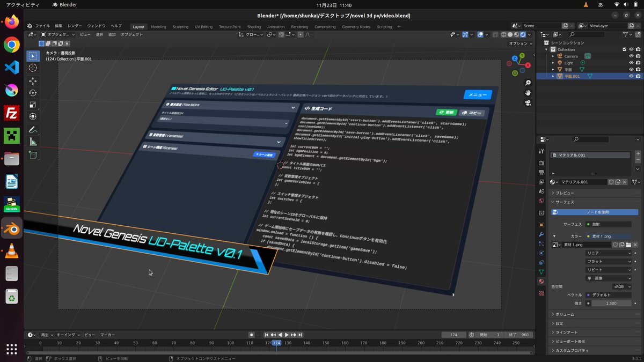This screenshot has width=644, height=362.
Task: Click the camera view icon in viewport
Action: pyautogui.click(x=528, y=103)
